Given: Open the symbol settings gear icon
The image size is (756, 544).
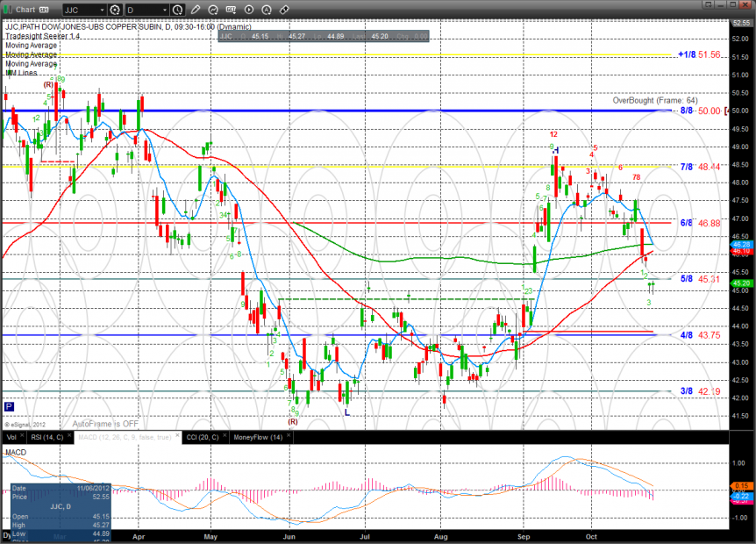Looking at the screenshot, I should tap(115, 10).
